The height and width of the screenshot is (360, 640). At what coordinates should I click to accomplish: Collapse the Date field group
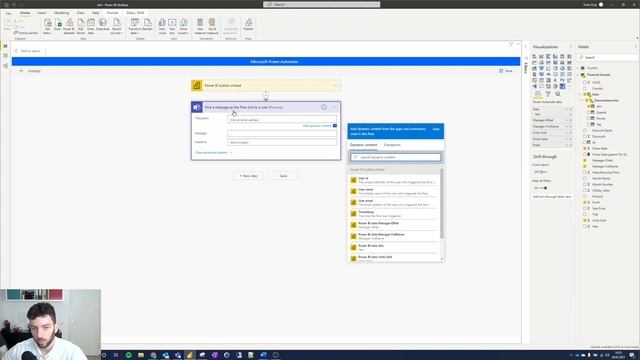pos(581,94)
